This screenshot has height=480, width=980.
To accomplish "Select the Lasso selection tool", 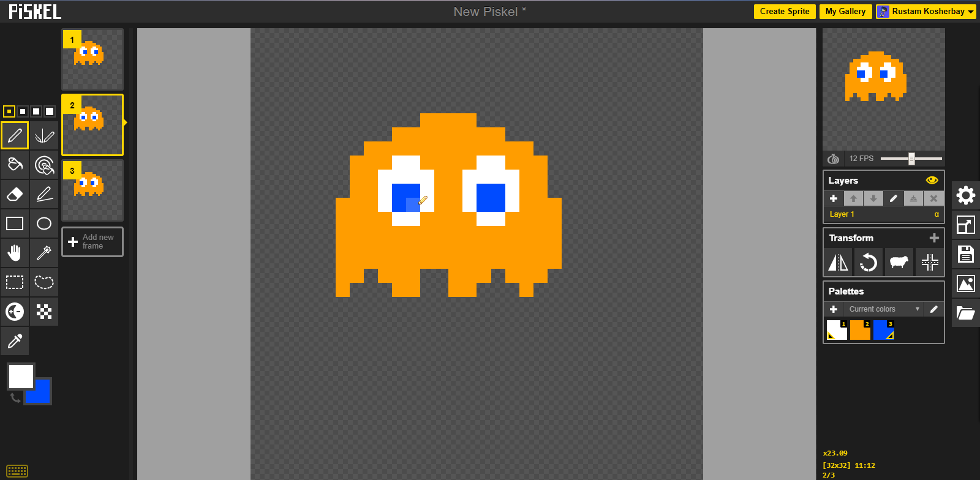I will [44, 282].
